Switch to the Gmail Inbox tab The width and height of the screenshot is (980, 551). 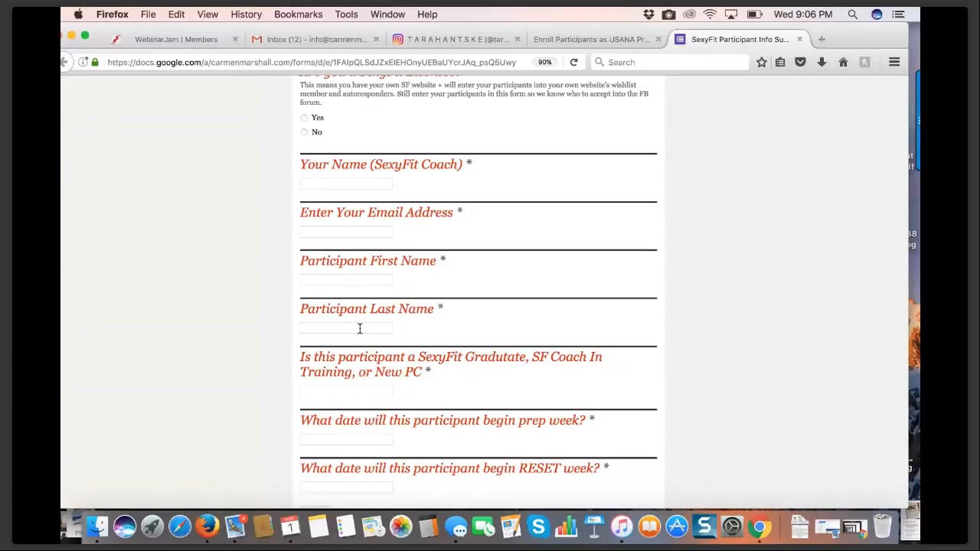tap(315, 39)
